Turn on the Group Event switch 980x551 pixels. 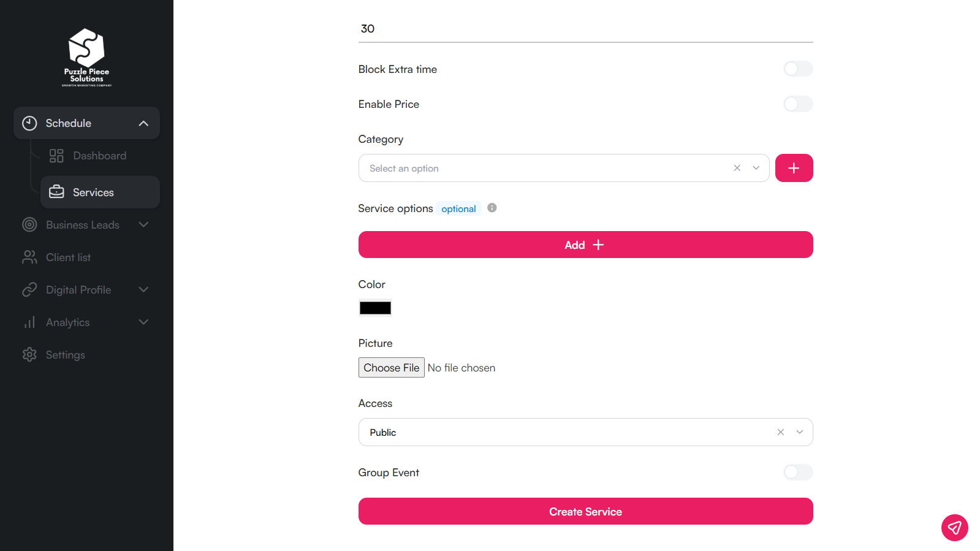(797, 472)
